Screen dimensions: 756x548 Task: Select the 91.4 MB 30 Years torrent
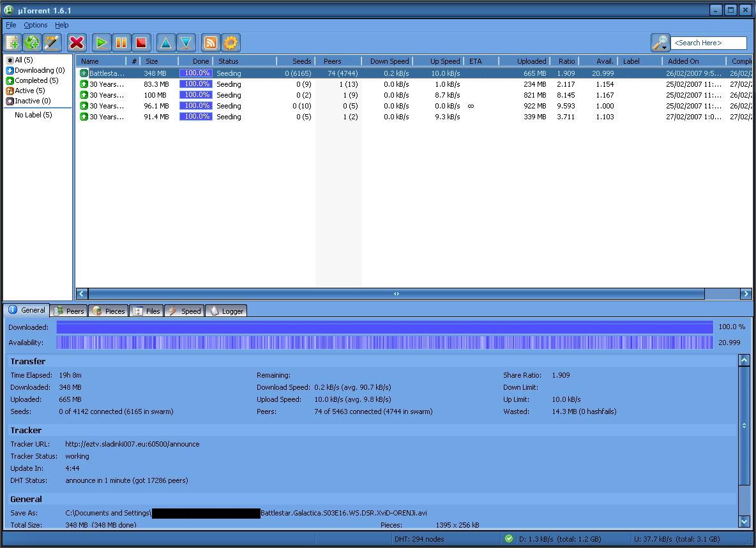[414, 117]
